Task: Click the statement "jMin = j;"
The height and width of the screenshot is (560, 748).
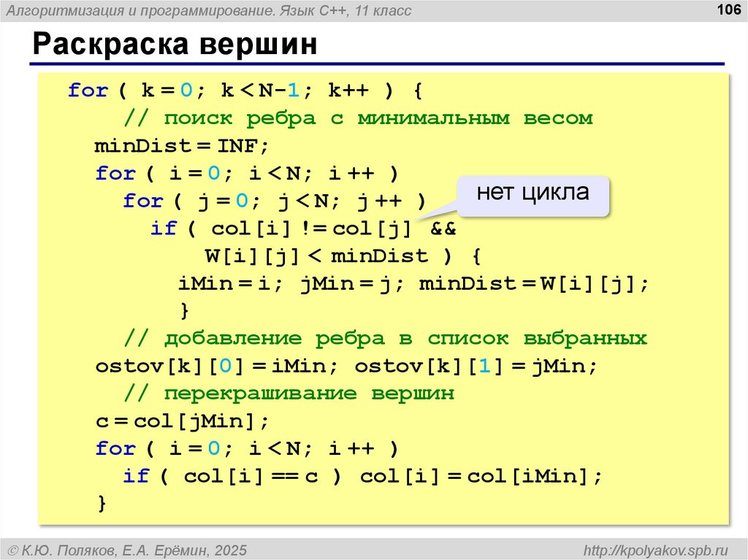Action: point(352,284)
